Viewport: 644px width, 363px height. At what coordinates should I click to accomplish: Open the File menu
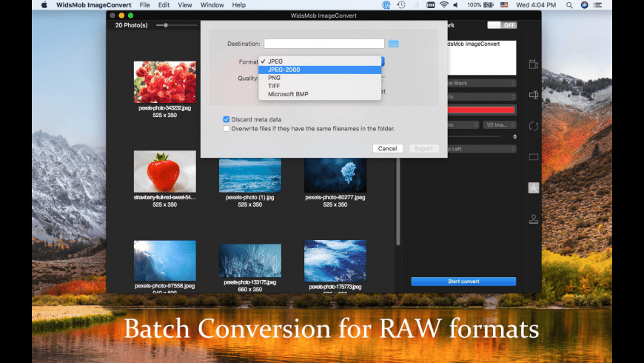(144, 5)
